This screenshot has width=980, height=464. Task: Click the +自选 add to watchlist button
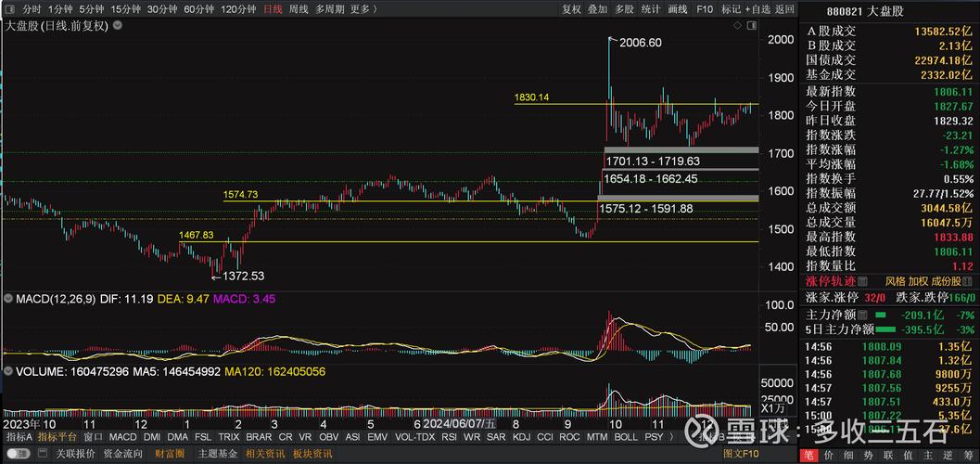point(757,9)
